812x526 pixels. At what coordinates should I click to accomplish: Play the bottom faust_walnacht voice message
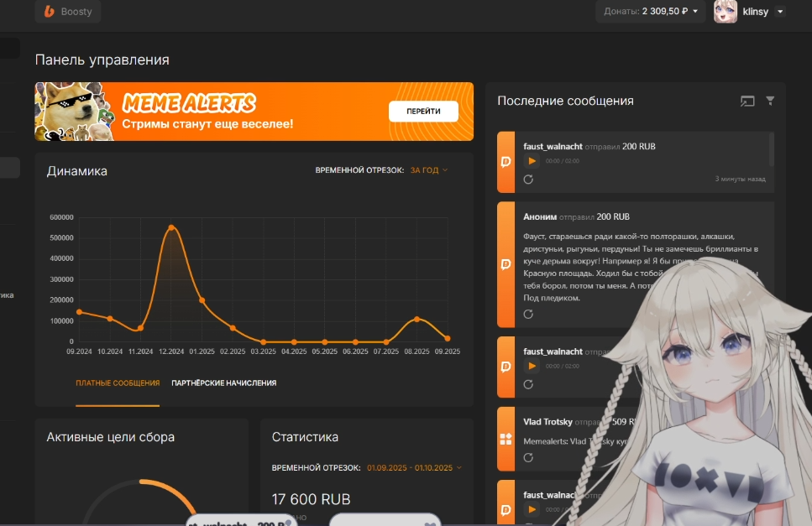[x=532, y=509]
